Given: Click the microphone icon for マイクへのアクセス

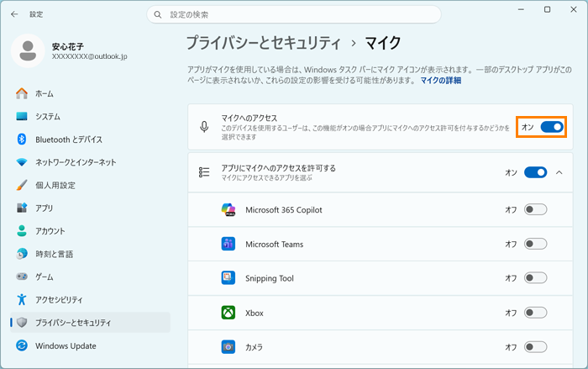Looking at the screenshot, I should [x=204, y=127].
